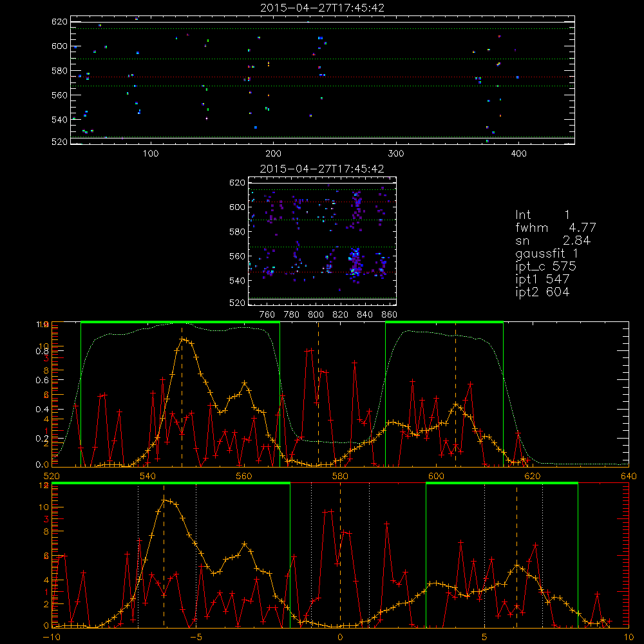Image resolution: width=644 pixels, height=644 pixels.
Task: Click x-axis label -5 on bottom plot
Action: point(196,638)
